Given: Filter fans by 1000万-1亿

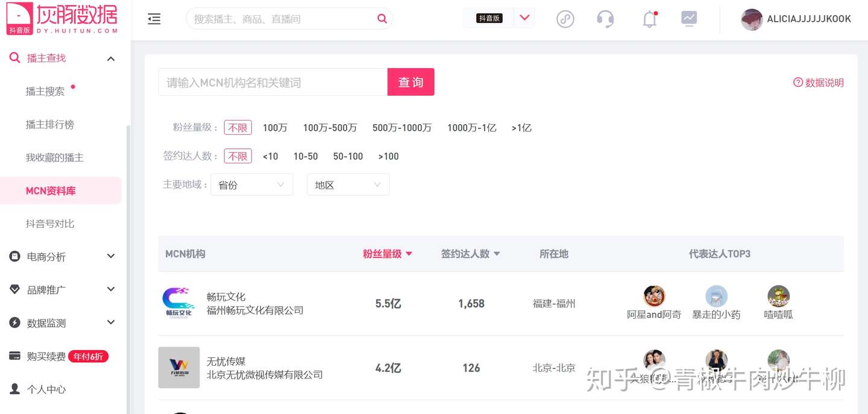Looking at the screenshot, I should point(472,128).
